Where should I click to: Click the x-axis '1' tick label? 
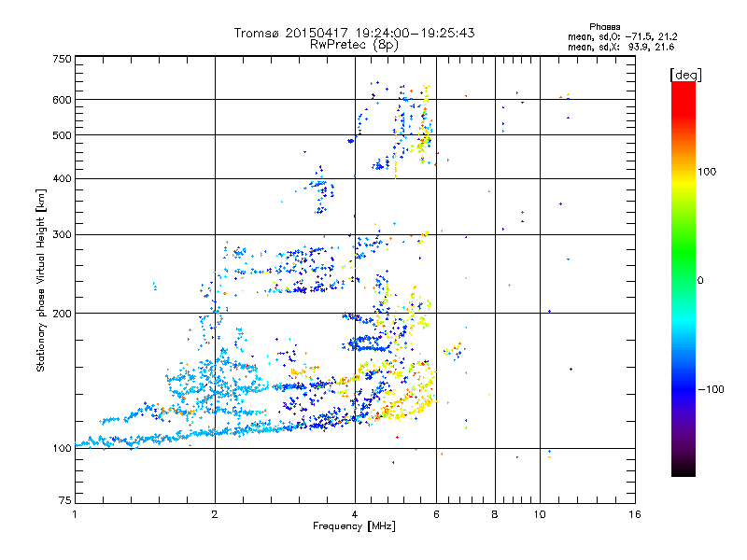coord(75,514)
